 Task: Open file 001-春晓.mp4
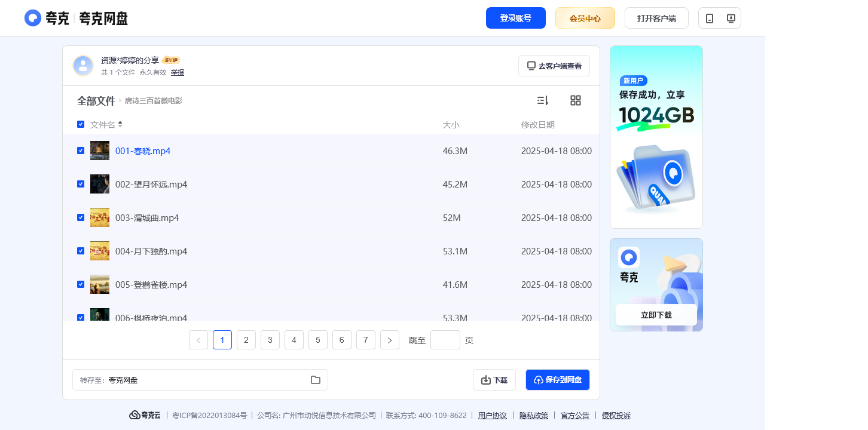click(143, 151)
